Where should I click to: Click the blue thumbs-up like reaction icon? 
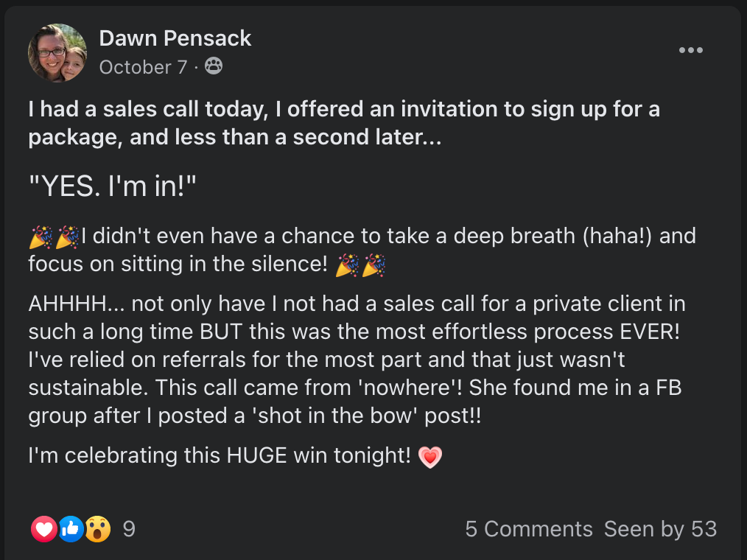point(71,528)
